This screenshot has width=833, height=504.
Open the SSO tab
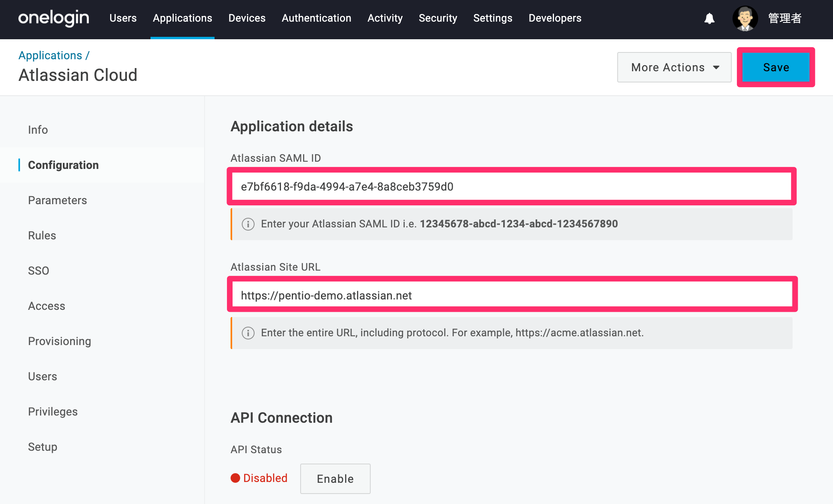coord(38,271)
